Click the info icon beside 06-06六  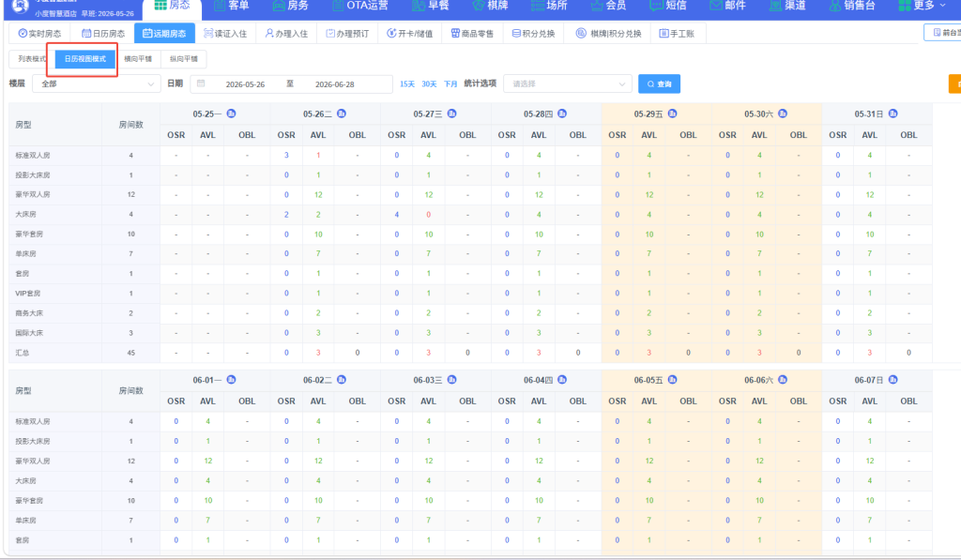[x=783, y=380]
